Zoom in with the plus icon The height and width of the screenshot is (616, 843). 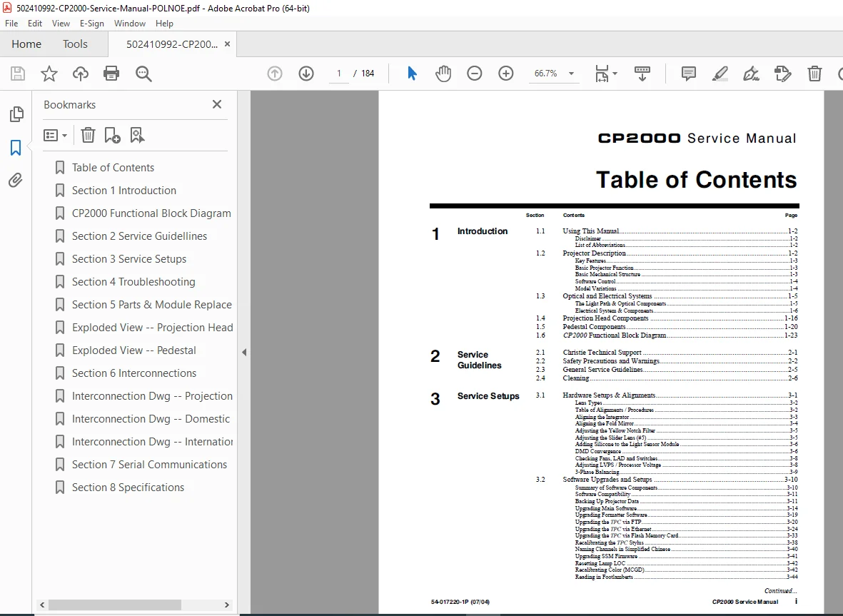(x=506, y=73)
